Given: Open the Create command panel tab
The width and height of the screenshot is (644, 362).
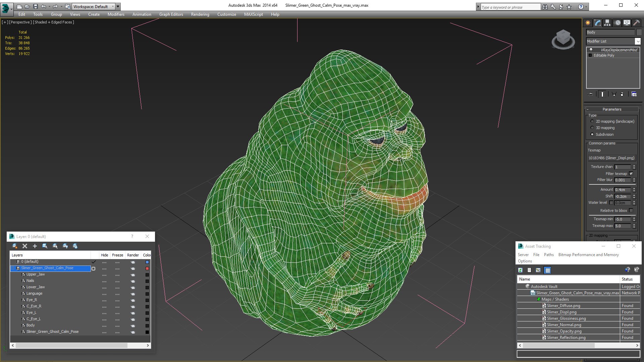Looking at the screenshot, I should click(588, 23).
